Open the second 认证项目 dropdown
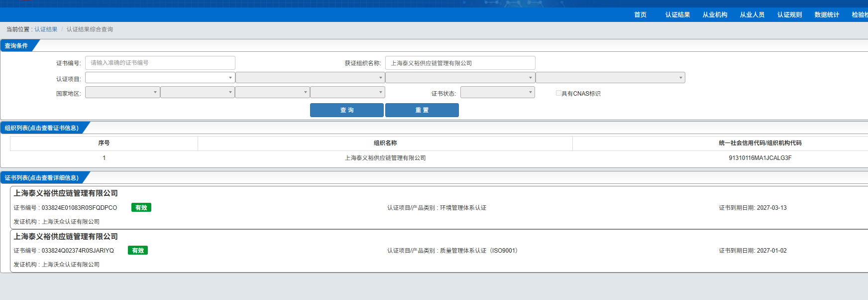The height and width of the screenshot is (300, 868). pyautogui.click(x=310, y=78)
